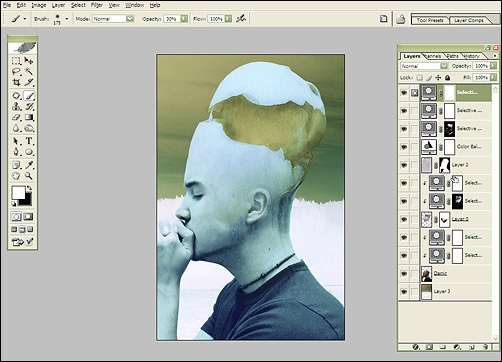This screenshot has width=502, height=362.
Task: Select the Eraser tool
Action: [16, 117]
